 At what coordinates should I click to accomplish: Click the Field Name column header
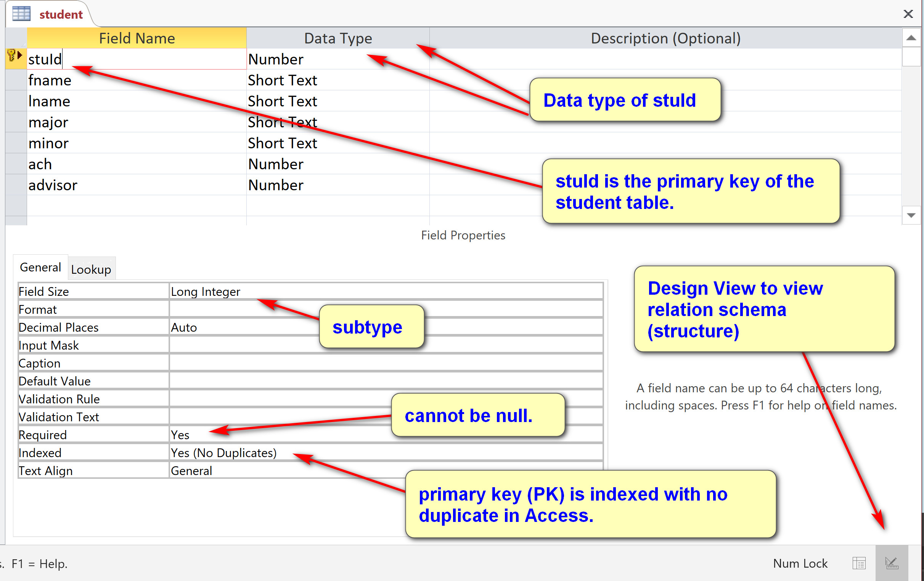[x=137, y=38]
